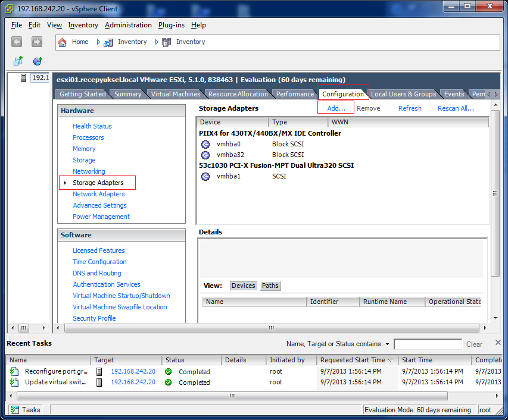Click green Completed status icon for Update task
This screenshot has height=420, width=508.
pos(168,382)
